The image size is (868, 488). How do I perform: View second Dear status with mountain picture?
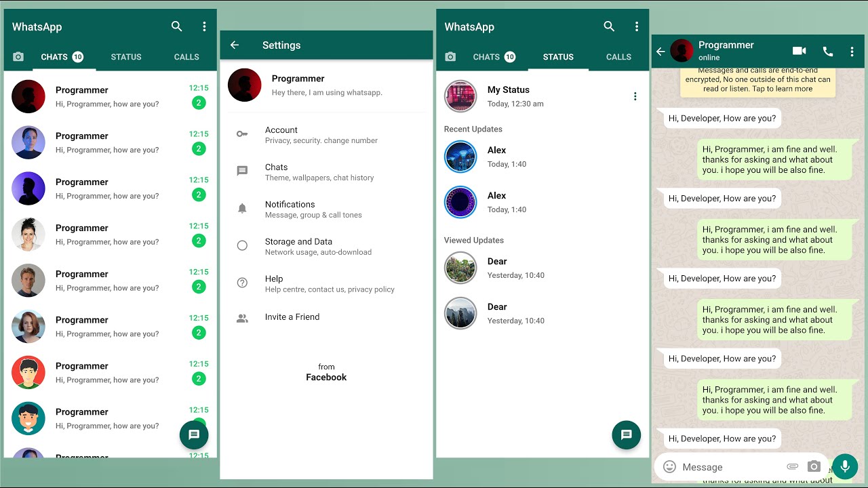coord(460,313)
